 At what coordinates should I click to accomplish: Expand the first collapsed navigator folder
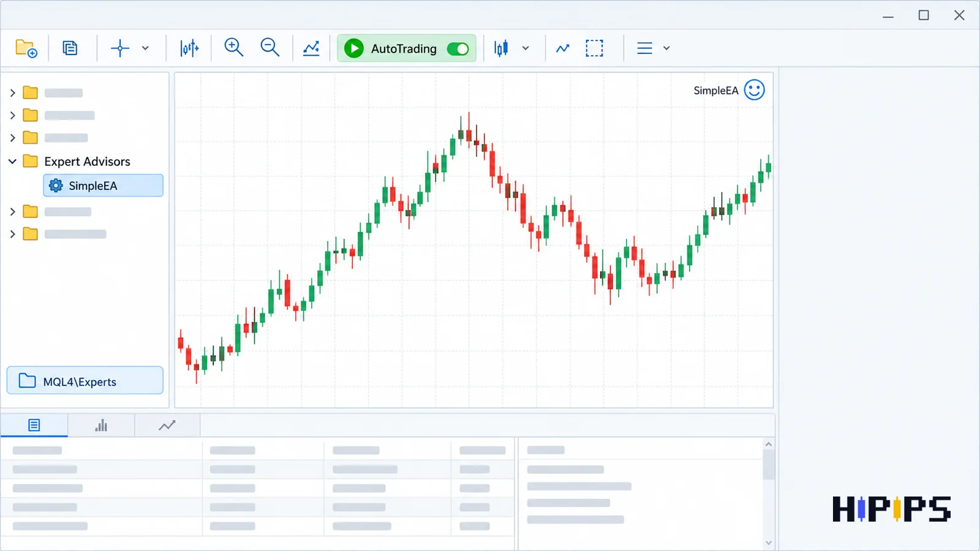pos(12,93)
